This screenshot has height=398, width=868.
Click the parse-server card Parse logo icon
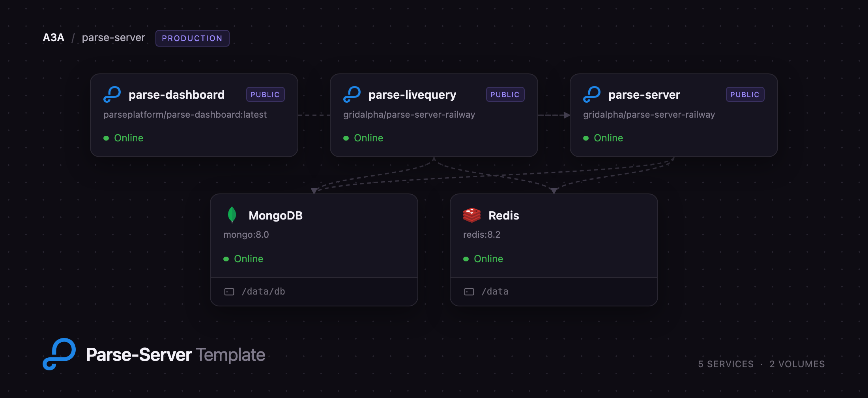pyautogui.click(x=592, y=94)
